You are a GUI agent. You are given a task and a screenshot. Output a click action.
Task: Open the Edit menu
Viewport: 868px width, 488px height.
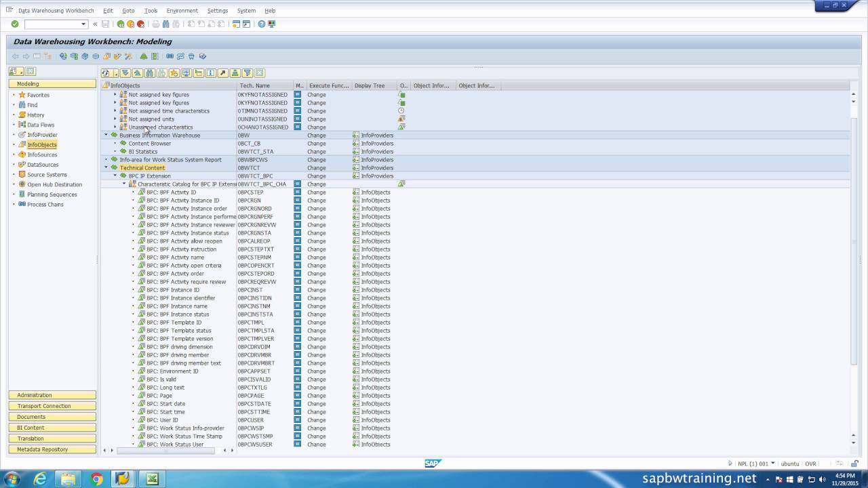pos(108,11)
